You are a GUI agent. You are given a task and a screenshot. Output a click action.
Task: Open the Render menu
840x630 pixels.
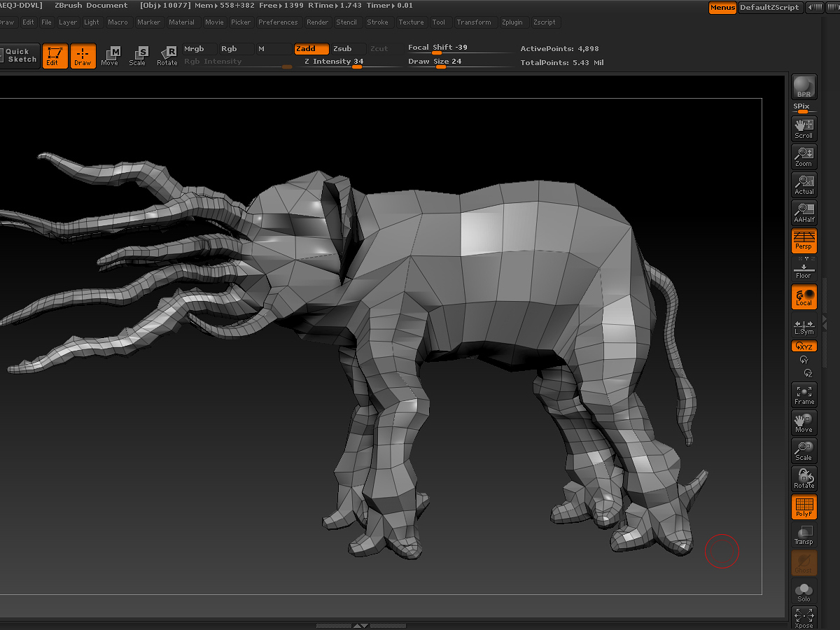(x=317, y=22)
